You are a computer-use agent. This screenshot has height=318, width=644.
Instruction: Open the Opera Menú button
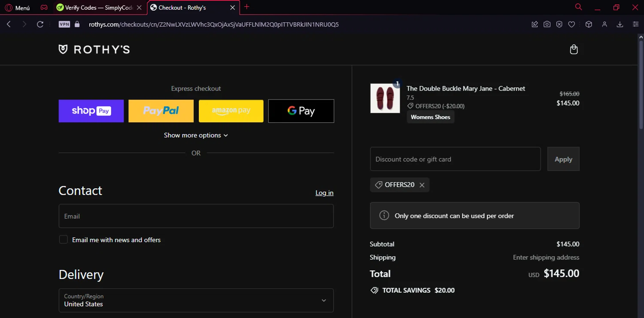click(x=18, y=8)
